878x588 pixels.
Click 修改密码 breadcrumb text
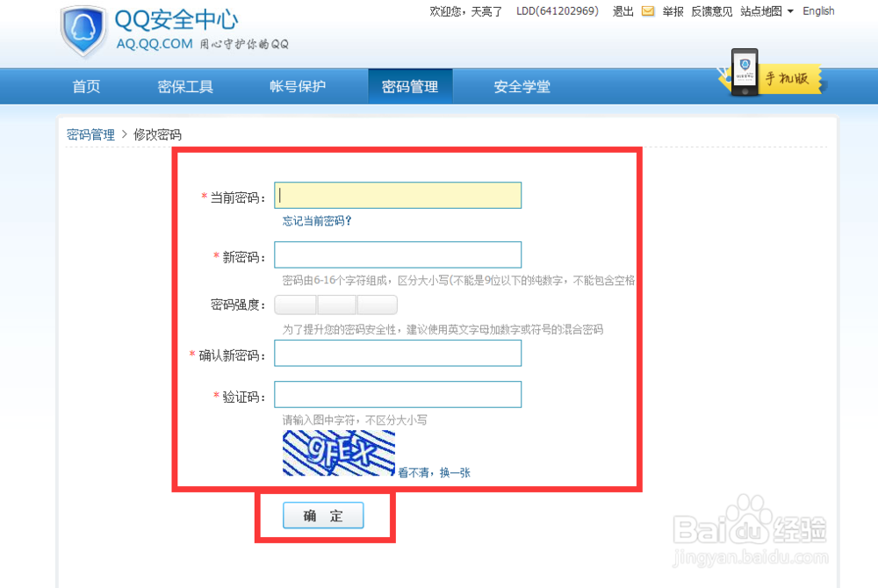[157, 134]
